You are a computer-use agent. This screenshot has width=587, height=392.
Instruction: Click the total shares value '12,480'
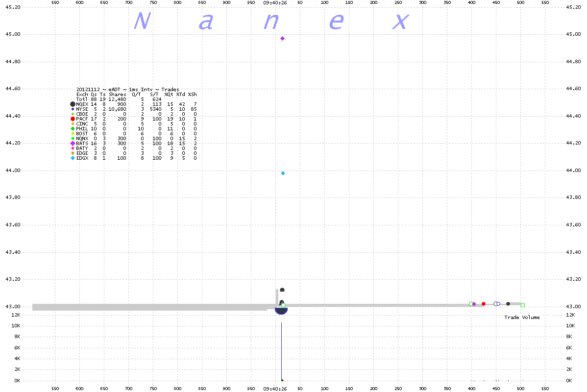118,99
